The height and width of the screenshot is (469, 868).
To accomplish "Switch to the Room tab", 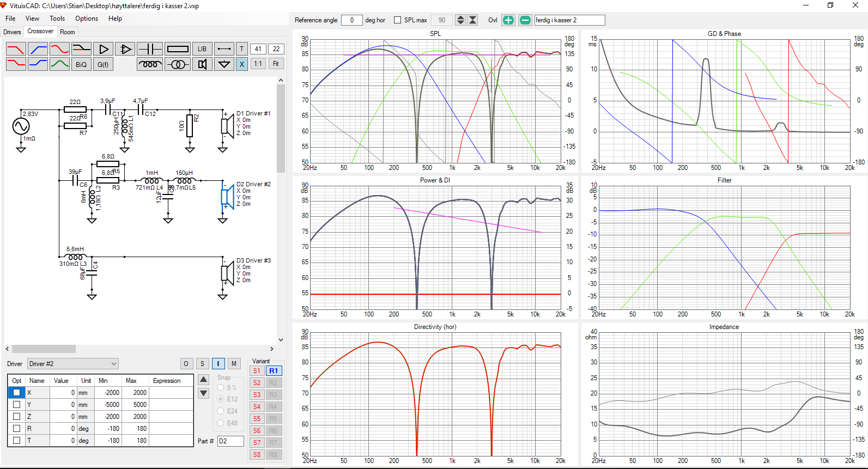I will pos(68,32).
